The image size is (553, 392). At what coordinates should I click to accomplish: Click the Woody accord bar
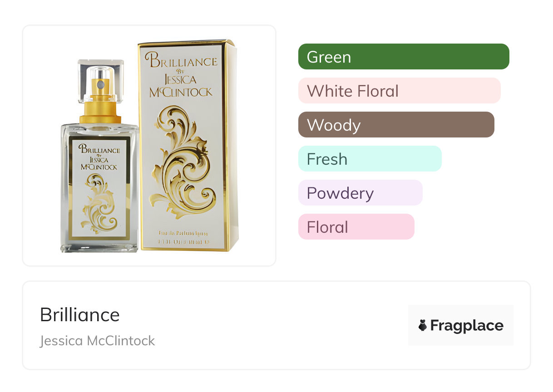[396, 125]
